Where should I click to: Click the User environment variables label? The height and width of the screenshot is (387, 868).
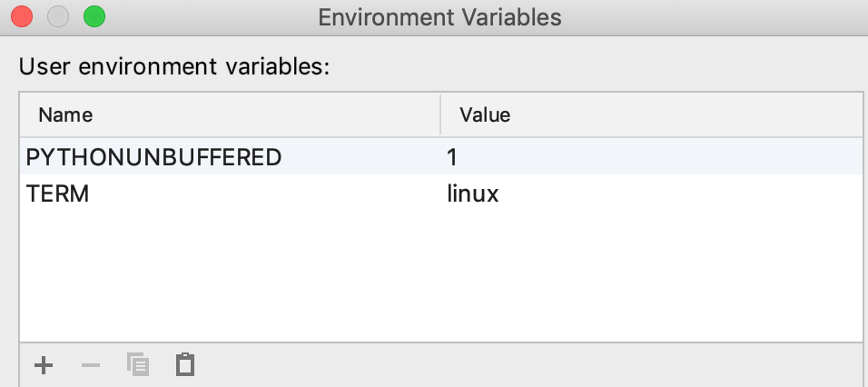(x=174, y=66)
